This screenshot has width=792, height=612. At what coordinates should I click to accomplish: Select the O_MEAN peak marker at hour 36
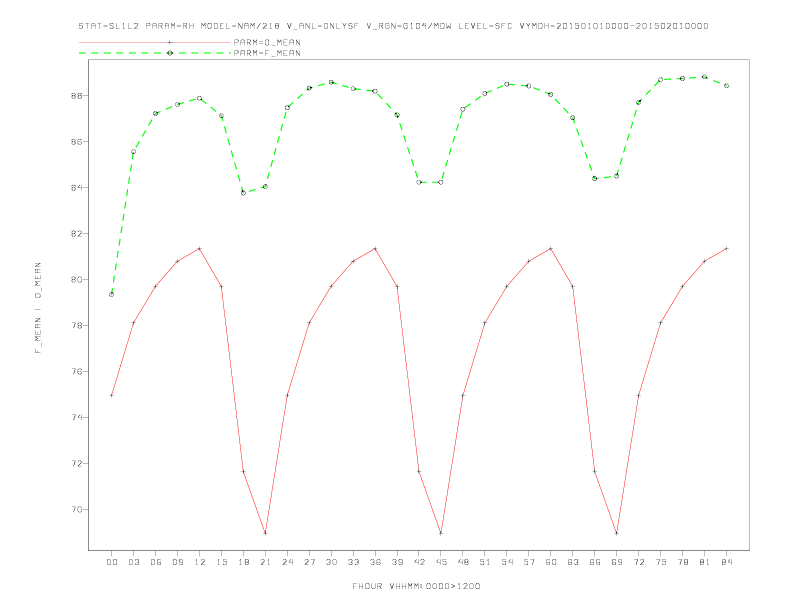click(x=375, y=248)
